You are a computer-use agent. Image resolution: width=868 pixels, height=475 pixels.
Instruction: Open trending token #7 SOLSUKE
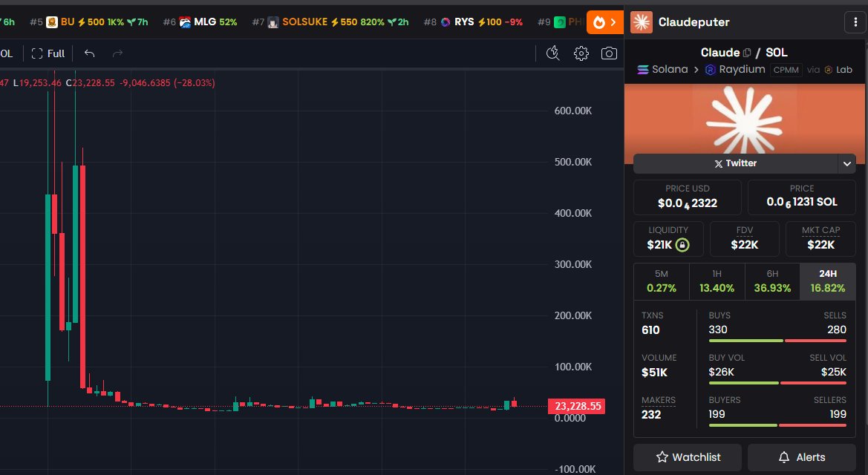330,22
